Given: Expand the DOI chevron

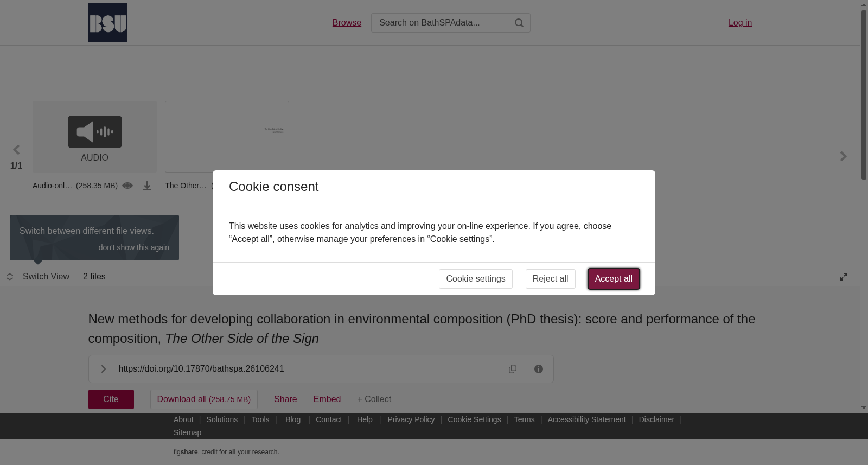Looking at the screenshot, I should coord(103,369).
